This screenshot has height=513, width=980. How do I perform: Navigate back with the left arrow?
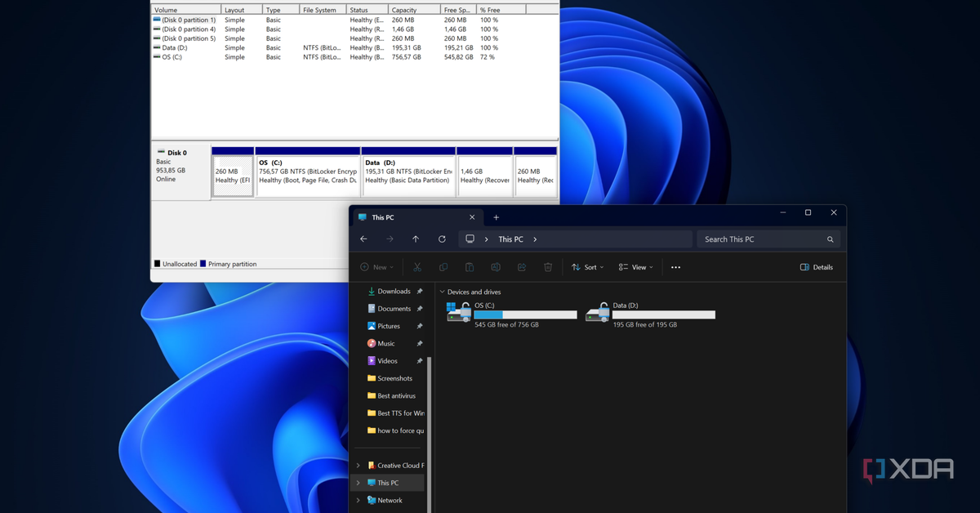coord(363,239)
